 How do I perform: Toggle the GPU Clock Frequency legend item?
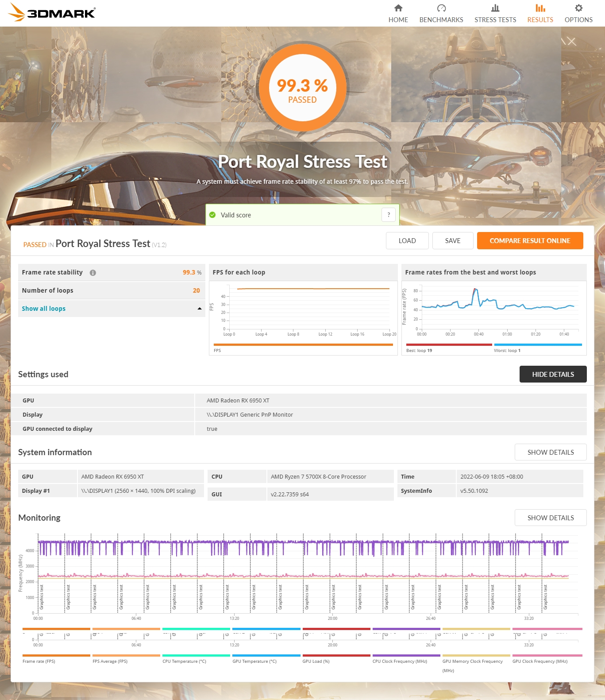coord(547,658)
